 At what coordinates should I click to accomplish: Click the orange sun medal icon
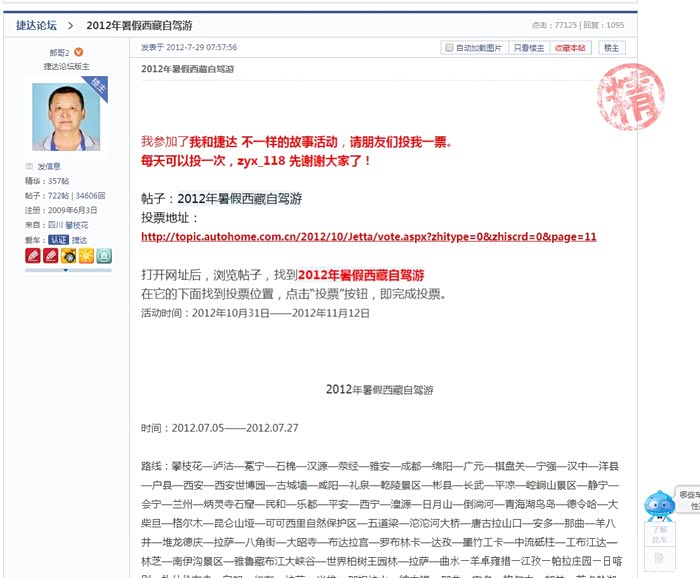[x=86, y=256]
